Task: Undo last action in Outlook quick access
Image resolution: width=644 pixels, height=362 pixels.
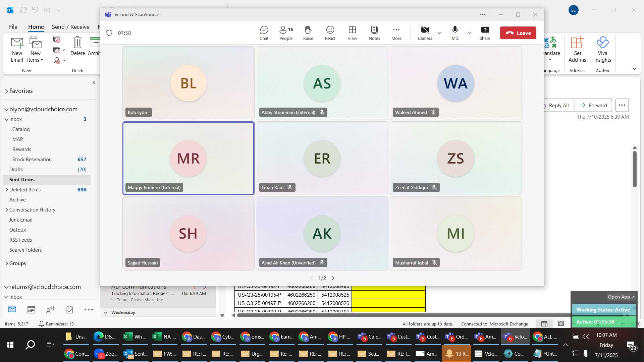Action: (35, 10)
